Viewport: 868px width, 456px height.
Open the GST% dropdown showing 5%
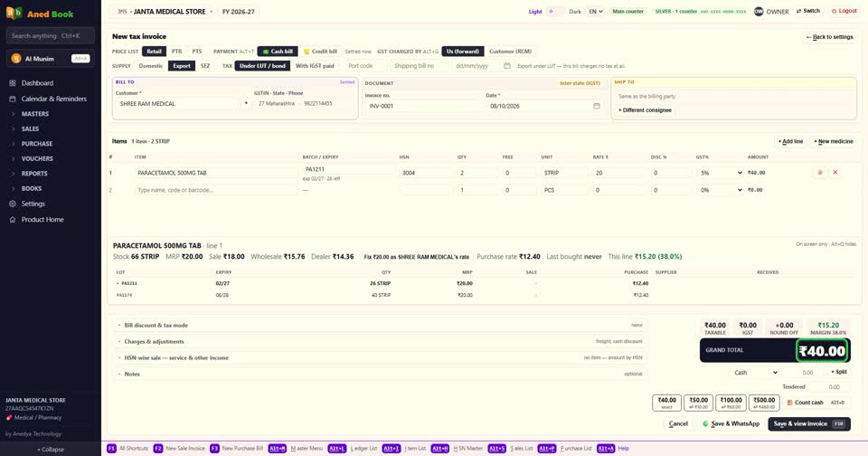(721, 173)
